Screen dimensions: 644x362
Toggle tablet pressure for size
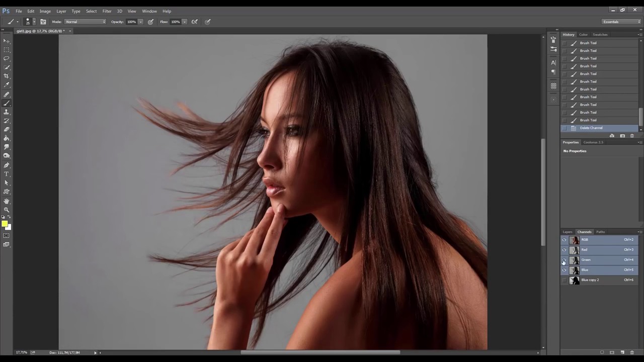pos(208,22)
